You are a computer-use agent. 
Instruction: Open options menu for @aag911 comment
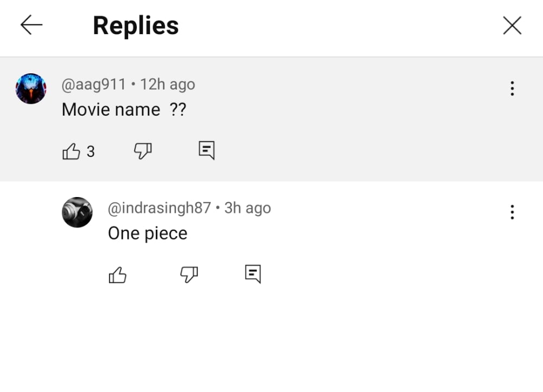tap(512, 88)
